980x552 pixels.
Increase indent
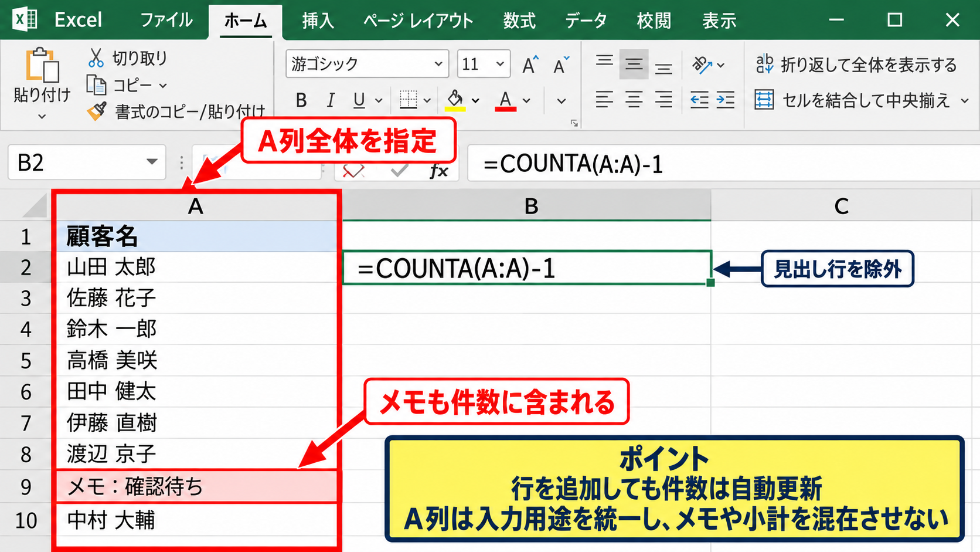click(x=726, y=100)
